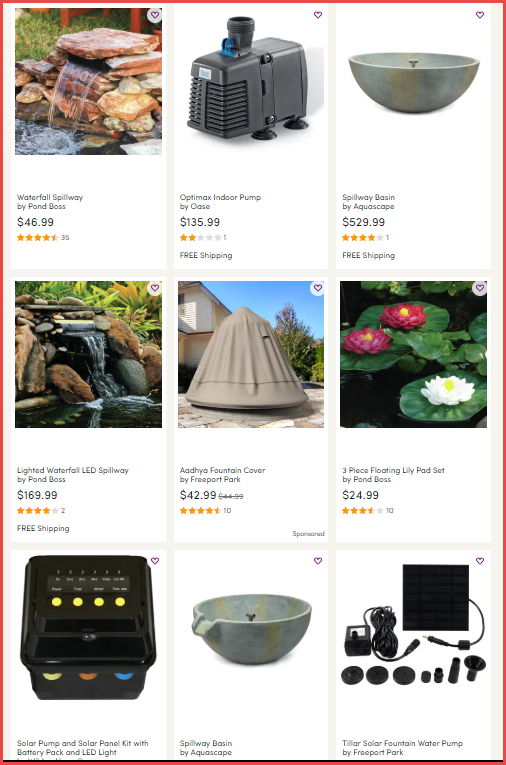Save Optimax Indoor Pump via heart icon
Image resolution: width=506 pixels, height=765 pixels.
point(318,15)
